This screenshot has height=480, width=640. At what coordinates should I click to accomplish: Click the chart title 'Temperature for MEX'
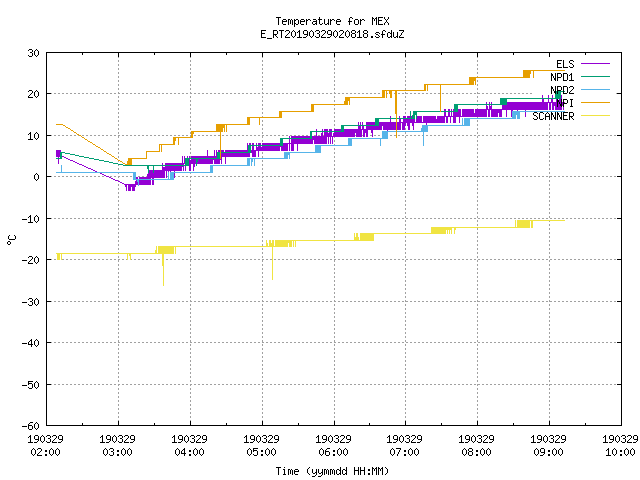click(x=332, y=21)
